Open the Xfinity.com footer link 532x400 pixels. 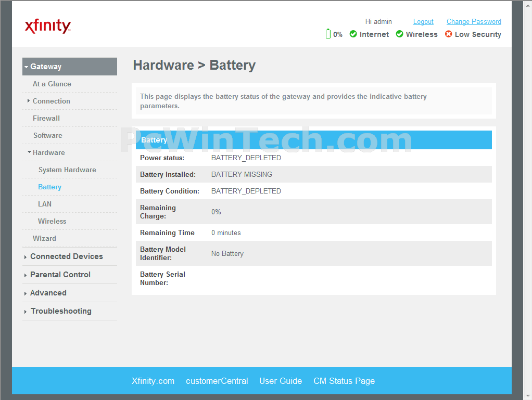click(153, 381)
